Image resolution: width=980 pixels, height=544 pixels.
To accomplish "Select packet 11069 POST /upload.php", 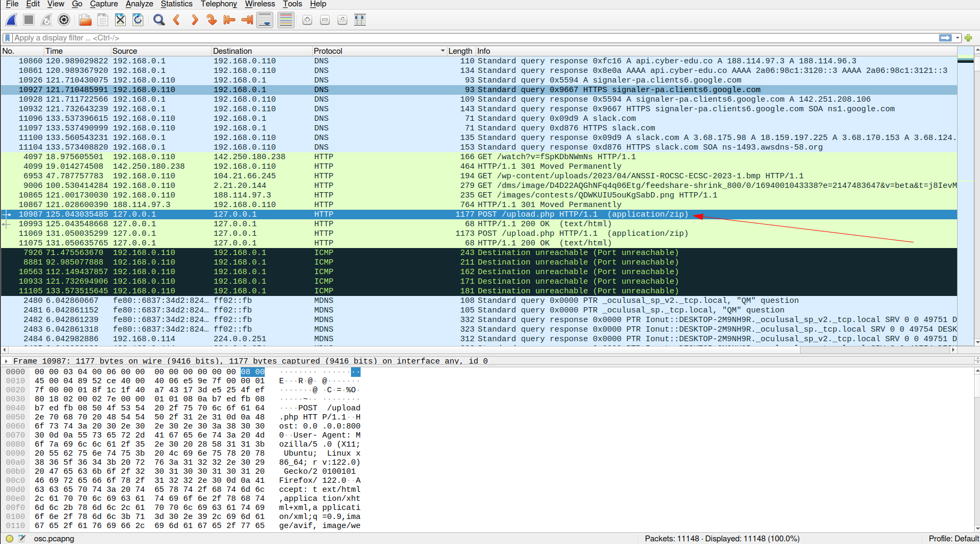I will coord(479,233).
